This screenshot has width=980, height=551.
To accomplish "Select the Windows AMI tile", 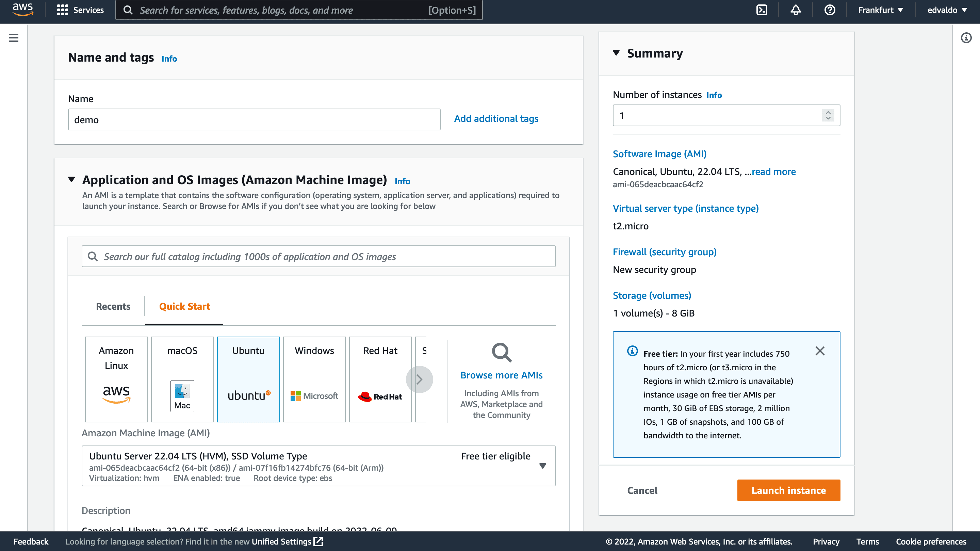I will click(314, 379).
